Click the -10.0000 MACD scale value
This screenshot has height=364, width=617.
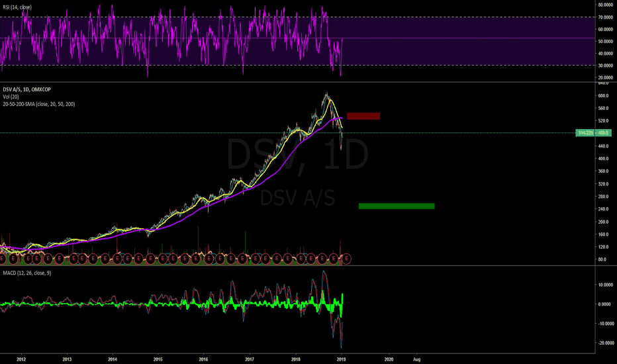click(x=606, y=324)
